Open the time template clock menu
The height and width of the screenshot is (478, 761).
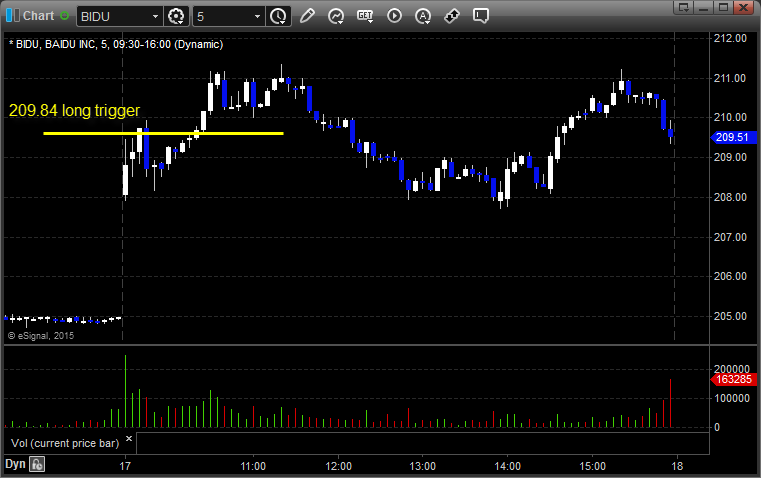pyautogui.click(x=279, y=16)
